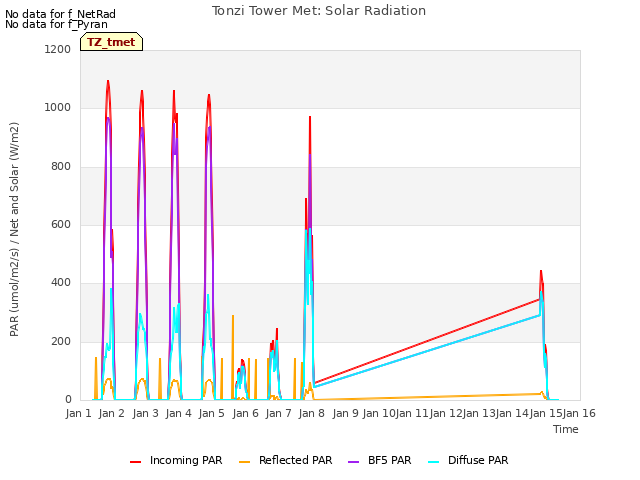Click the Jan 2 x-axis tick label

click(111, 413)
